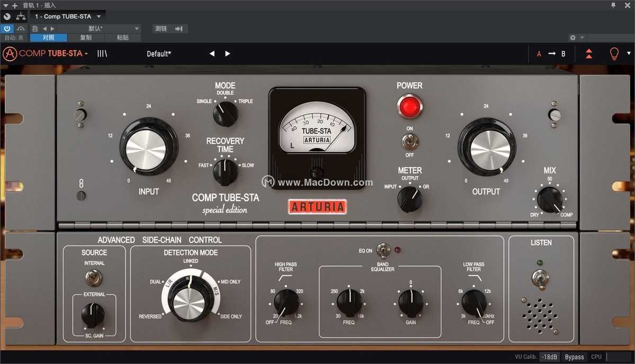This screenshot has width=635, height=364.
Task: Click the SC. GAIN knob
Action: pyautogui.click(x=93, y=315)
